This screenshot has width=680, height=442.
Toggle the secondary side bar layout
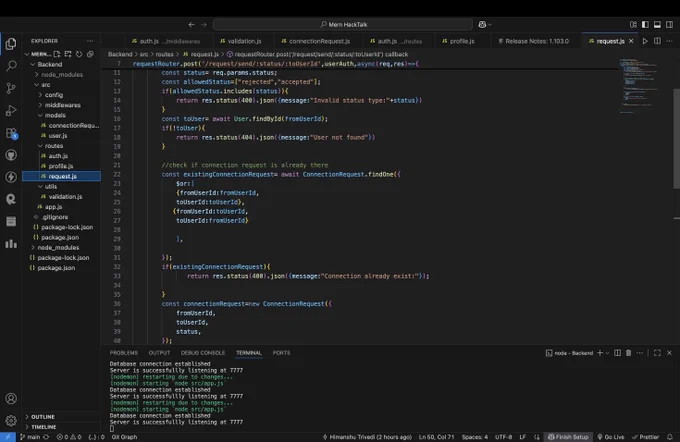tap(670, 25)
